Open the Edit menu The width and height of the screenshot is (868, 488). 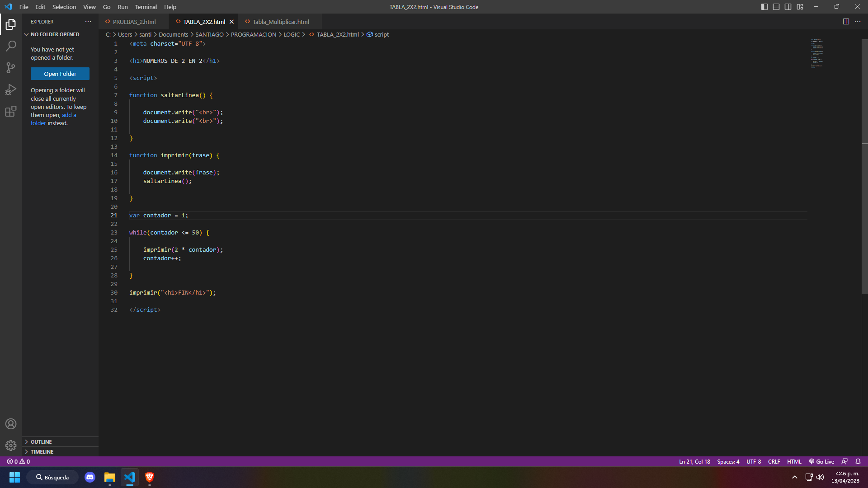(x=40, y=7)
